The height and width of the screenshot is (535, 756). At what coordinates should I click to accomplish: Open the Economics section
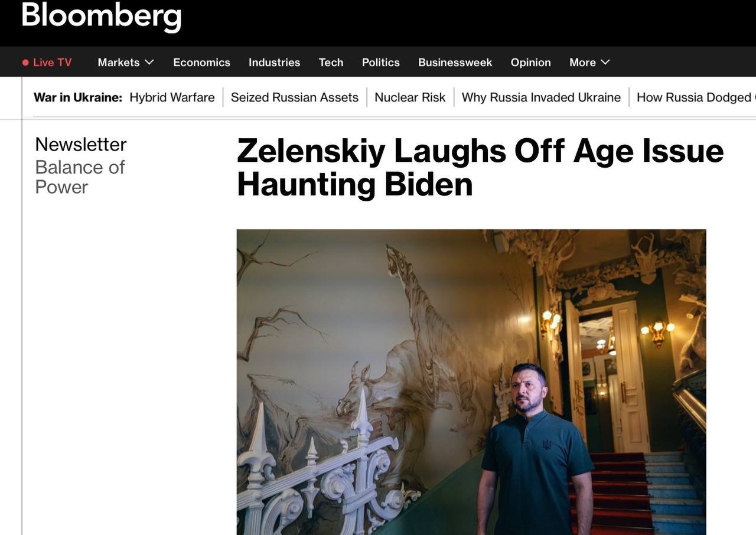pyautogui.click(x=201, y=63)
